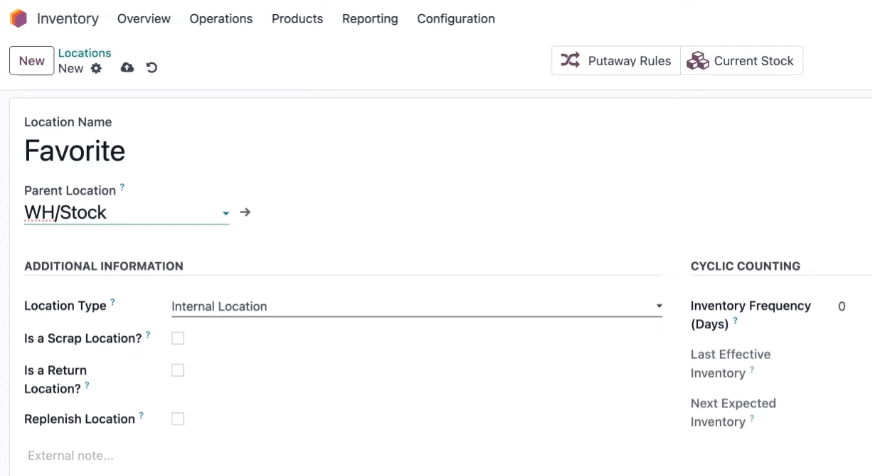Click the New button
The height and width of the screenshot is (476, 872).
click(x=32, y=61)
